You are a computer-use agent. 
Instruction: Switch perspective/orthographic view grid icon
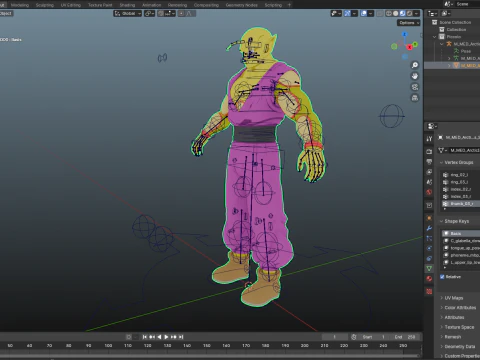click(x=415, y=98)
